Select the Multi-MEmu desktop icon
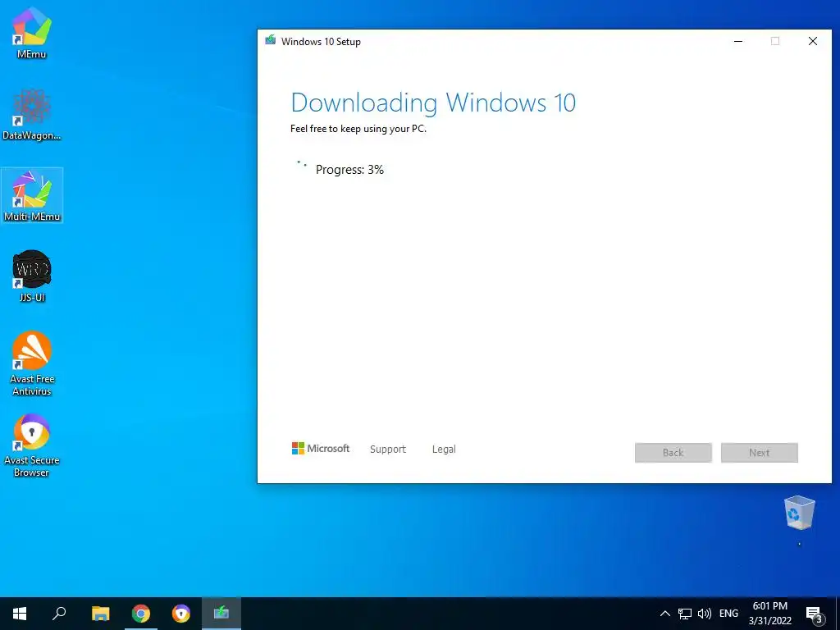The height and width of the screenshot is (630, 840). [32, 195]
